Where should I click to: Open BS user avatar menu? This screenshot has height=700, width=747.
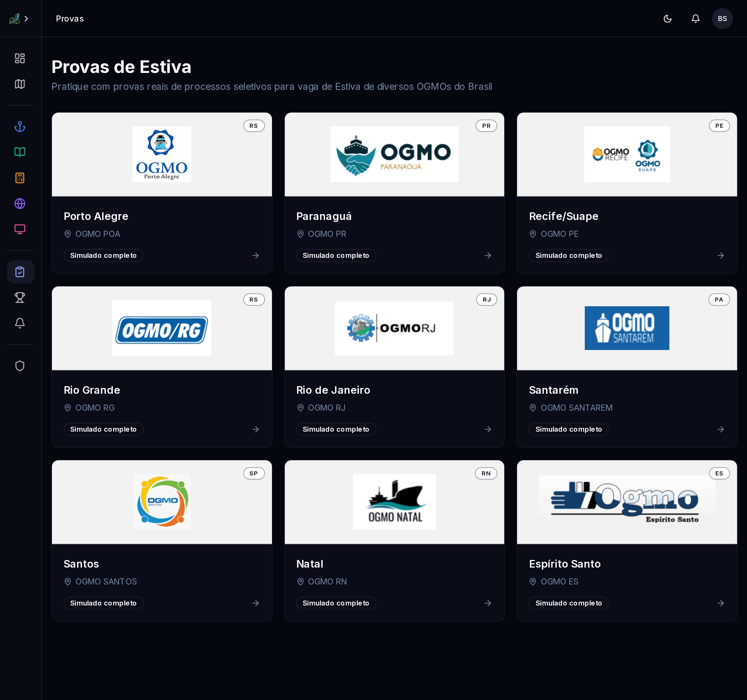tap(722, 19)
